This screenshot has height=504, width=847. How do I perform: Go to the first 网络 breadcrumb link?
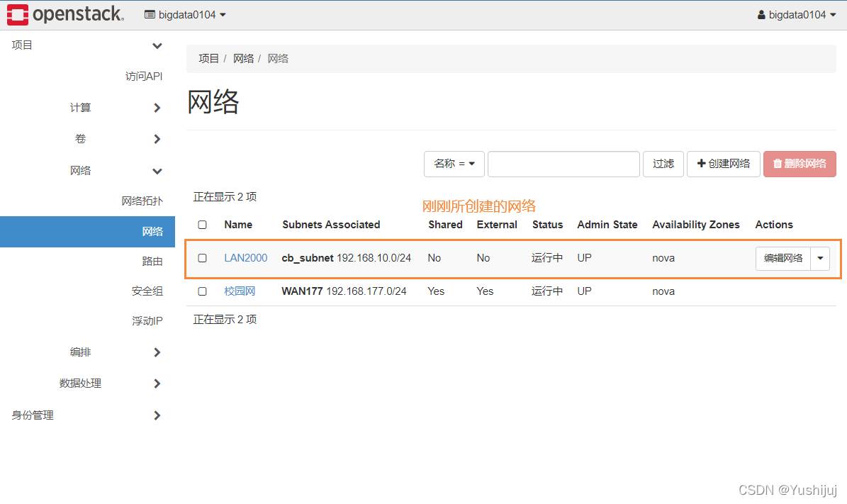243,58
